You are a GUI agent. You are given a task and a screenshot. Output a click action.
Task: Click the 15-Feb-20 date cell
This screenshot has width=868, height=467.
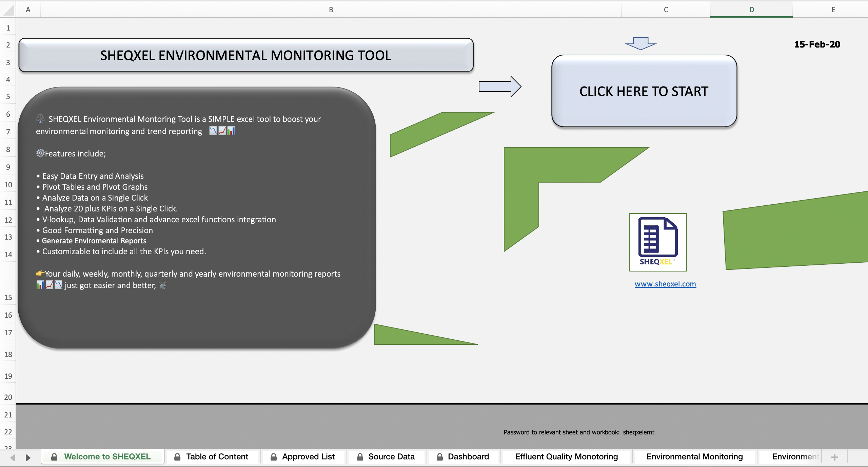(x=817, y=44)
